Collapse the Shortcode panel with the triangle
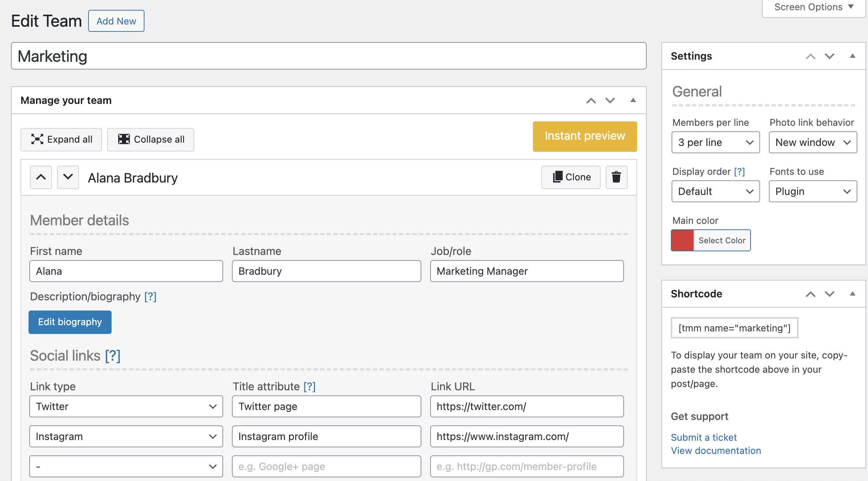Screen dimensions: 868x481 click(x=853, y=294)
